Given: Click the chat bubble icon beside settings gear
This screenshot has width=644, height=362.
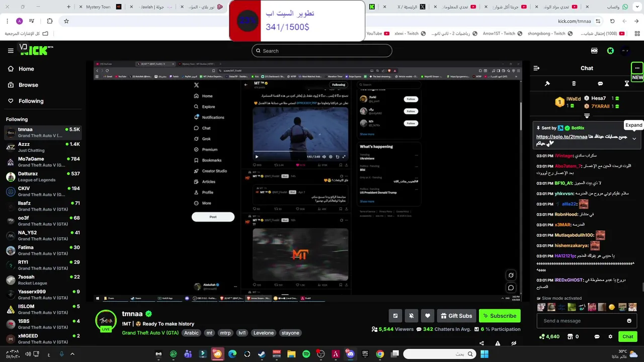Looking at the screenshot, I should click(597, 336).
